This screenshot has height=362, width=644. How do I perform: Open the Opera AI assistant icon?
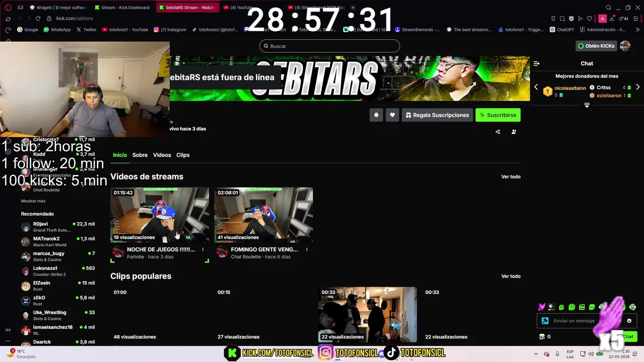(623, 19)
